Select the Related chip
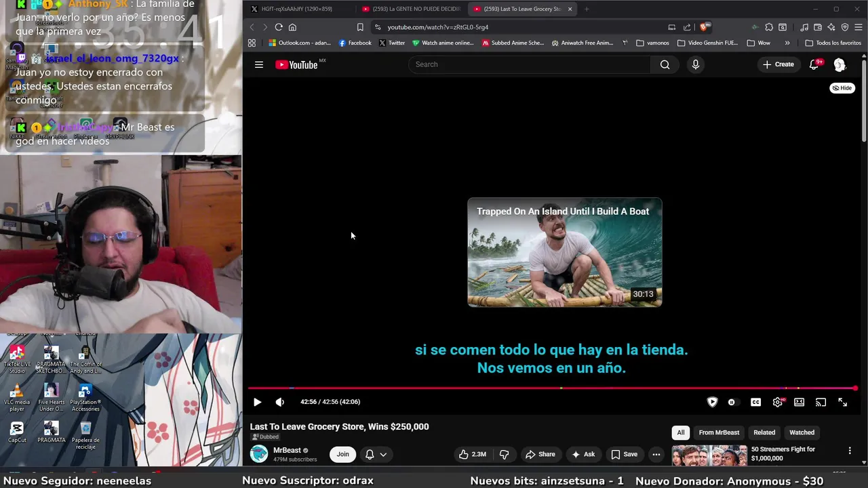The width and height of the screenshot is (868, 488). click(x=764, y=432)
